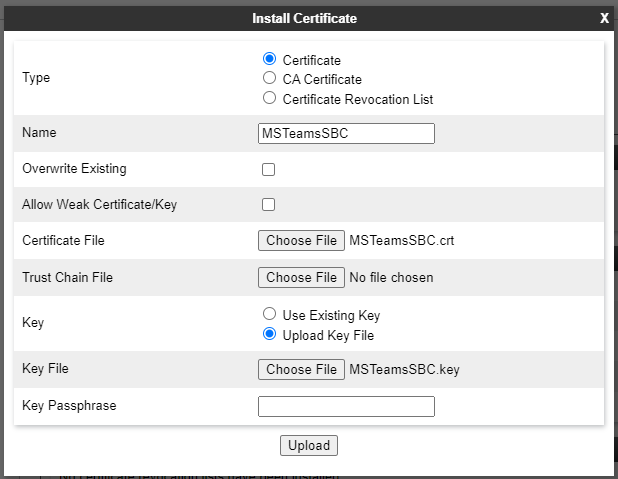Click the Install Certificate title bar text
The height and width of the screenshot is (479, 618).
[304, 18]
